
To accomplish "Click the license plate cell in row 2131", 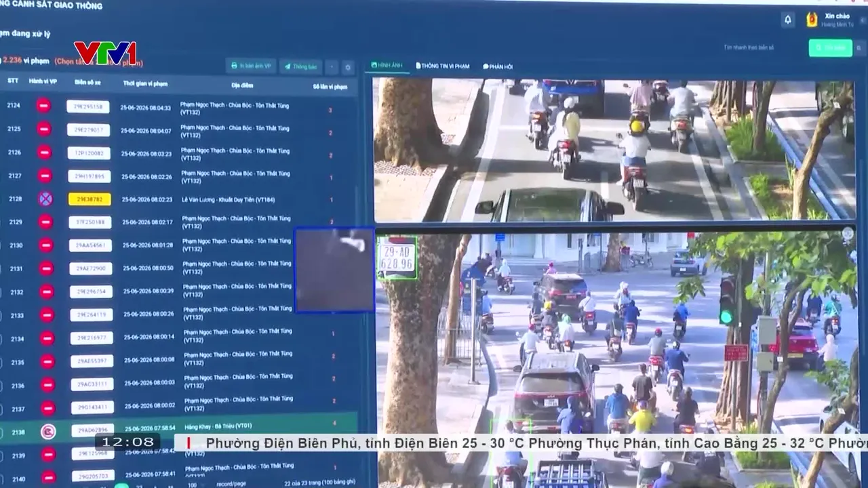I will coord(91,269).
